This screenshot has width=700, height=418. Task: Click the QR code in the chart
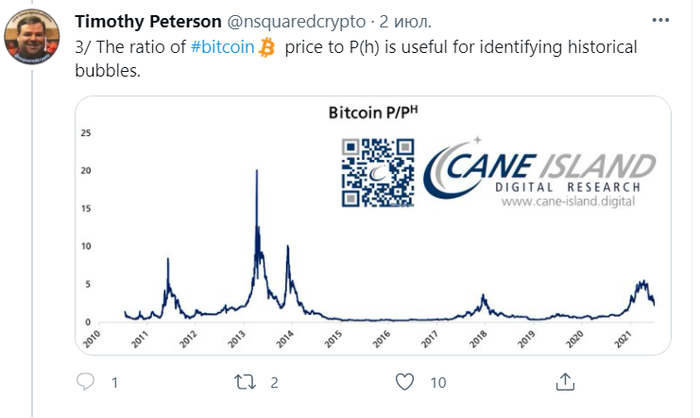pyautogui.click(x=375, y=170)
